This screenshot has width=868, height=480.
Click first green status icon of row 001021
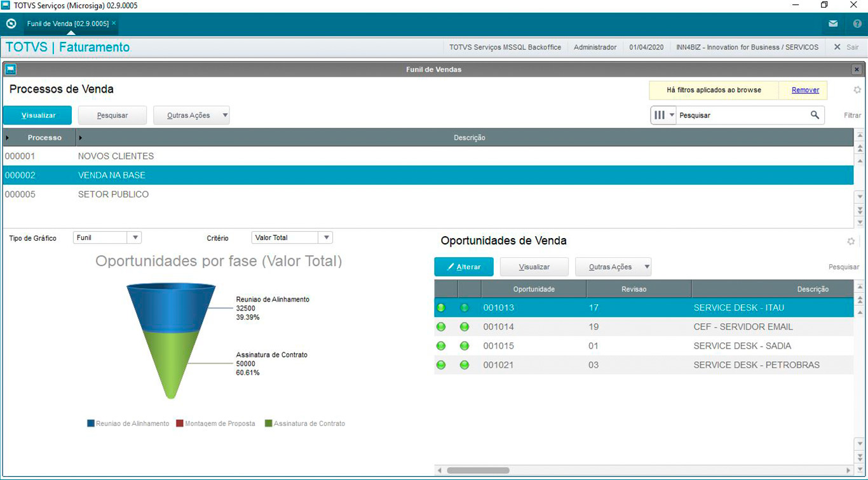click(441, 365)
